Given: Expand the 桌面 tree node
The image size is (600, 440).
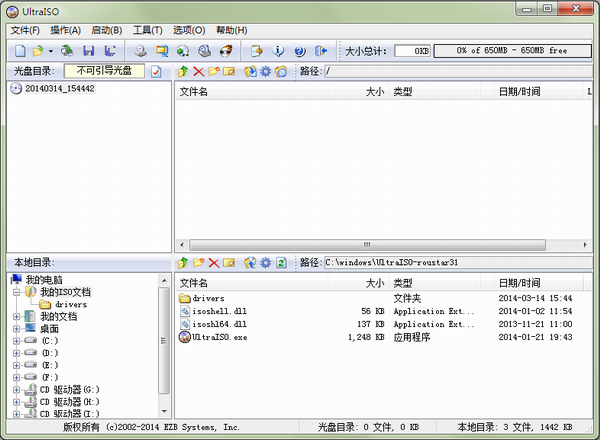Looking at the screenshot, I should coord(16,329).
